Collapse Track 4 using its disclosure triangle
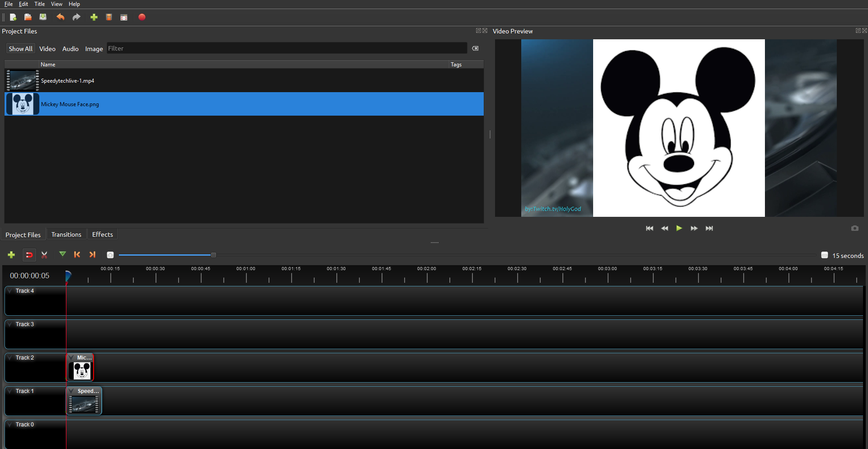Viewport: 868px width, 449px height. [x=9, y=291]
